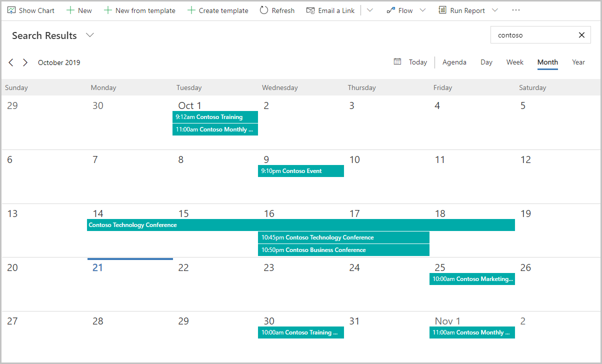
Task: Open the 9:12am Contoso Training event
Action: tap(215, 117)
